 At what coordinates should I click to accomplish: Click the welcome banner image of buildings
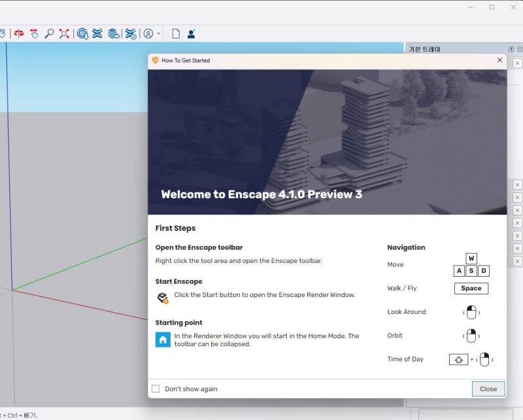328,142
